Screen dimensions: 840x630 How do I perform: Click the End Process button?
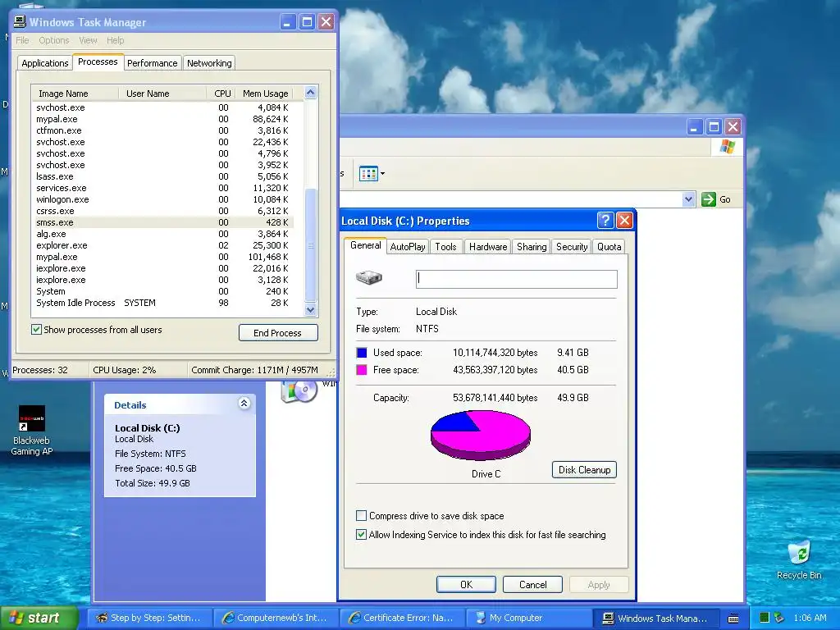point(278,333)
